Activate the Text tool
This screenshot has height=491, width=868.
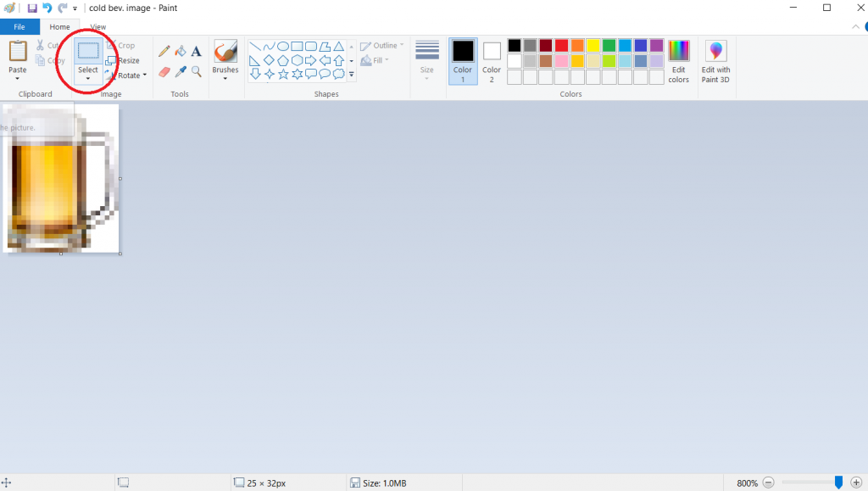pos(196,52)
